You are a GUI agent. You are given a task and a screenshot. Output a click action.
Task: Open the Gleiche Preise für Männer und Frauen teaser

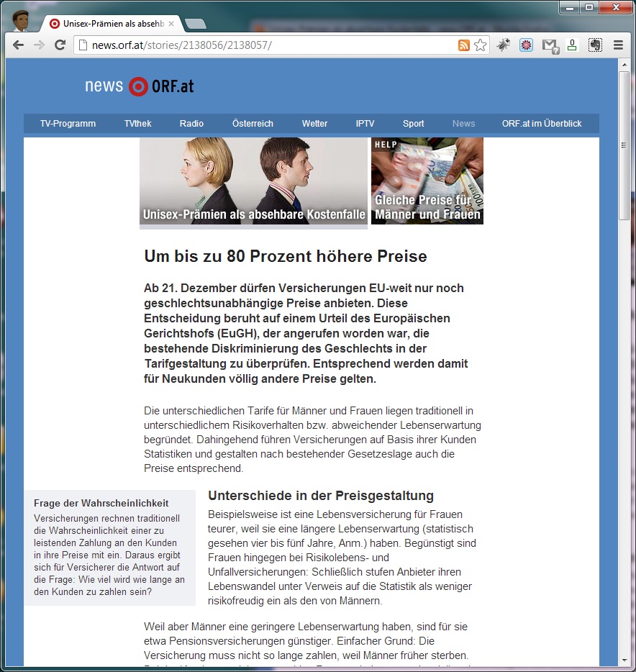[427, 181]
